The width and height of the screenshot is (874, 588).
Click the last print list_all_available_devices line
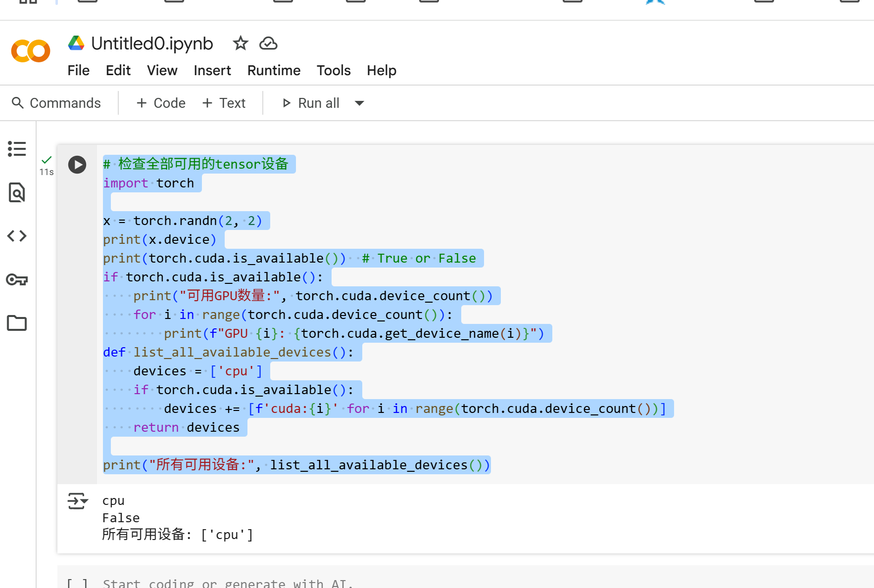296,465
